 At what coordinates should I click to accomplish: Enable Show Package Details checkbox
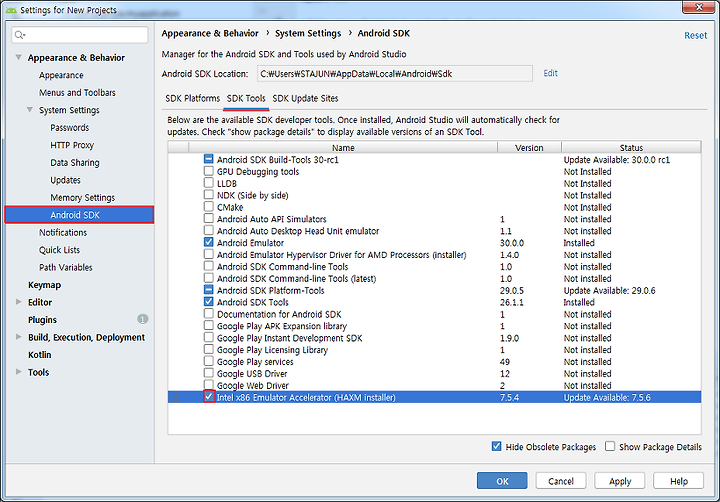tap(610, 446)
